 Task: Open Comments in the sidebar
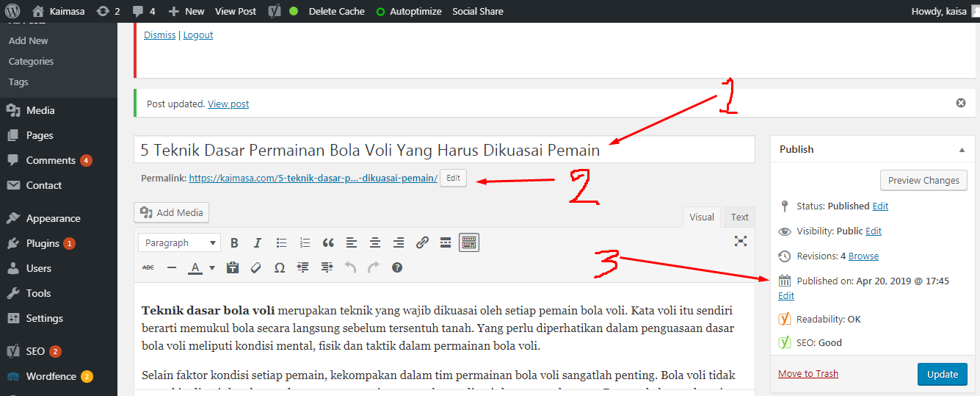pyautogui.click(x=51, y=160)
